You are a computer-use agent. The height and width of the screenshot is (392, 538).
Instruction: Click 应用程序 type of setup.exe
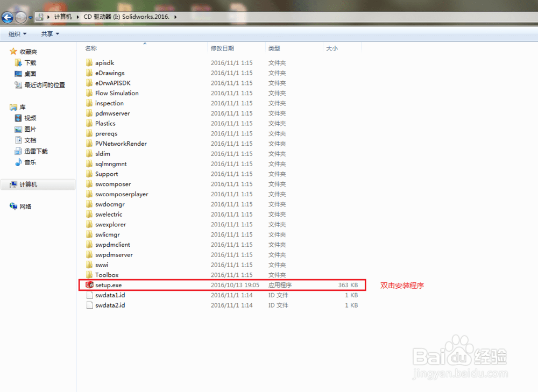point(280,285)
